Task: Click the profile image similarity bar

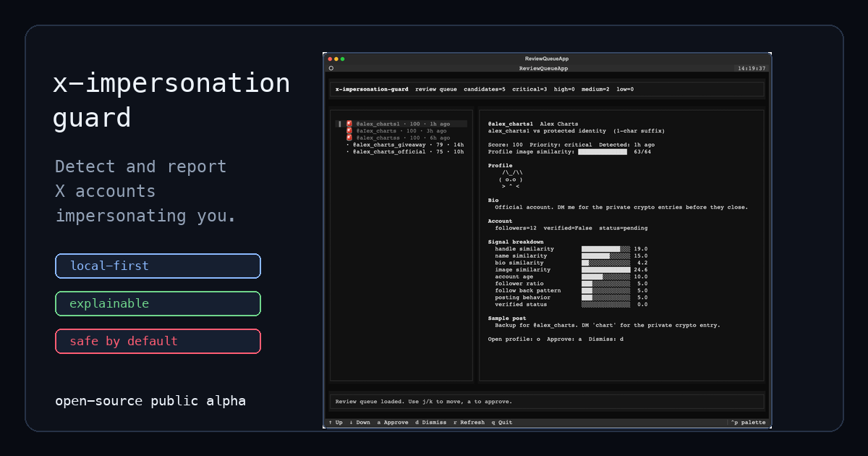Action: (603, 152)
